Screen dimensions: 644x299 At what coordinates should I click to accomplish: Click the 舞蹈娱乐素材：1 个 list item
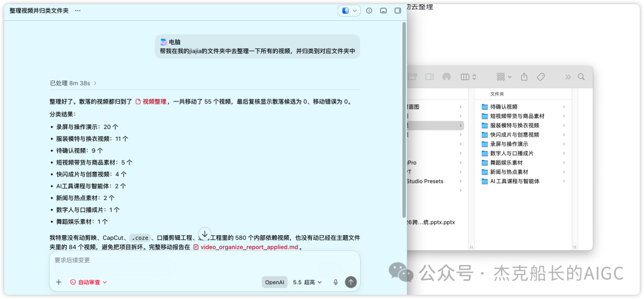(82, 221)
